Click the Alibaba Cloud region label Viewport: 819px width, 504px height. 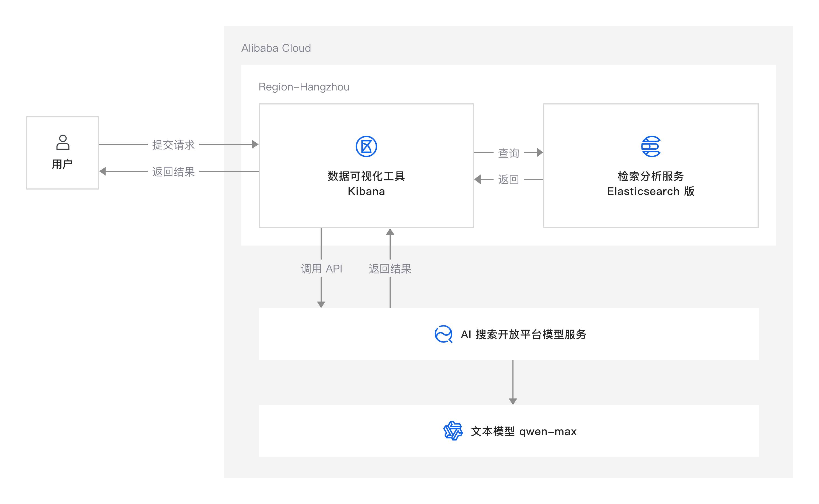[276, 48]
